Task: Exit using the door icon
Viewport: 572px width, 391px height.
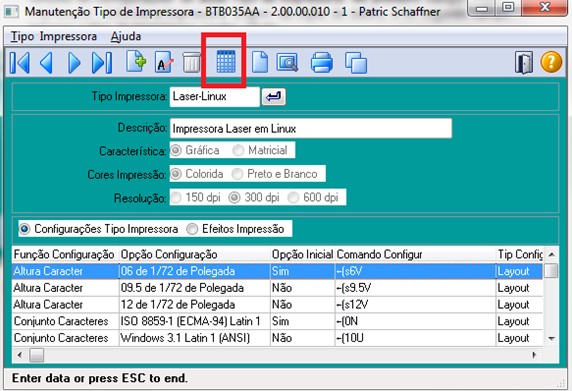Action: pos(524,63)
